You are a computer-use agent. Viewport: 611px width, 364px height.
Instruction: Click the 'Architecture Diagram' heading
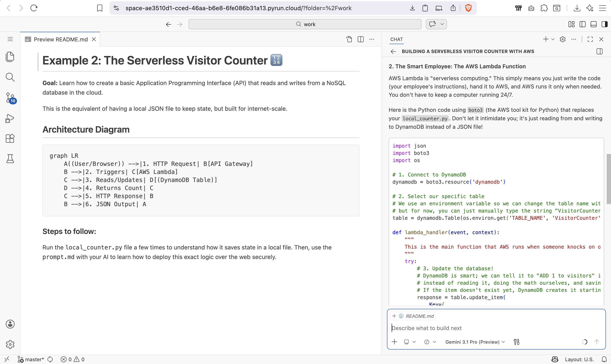86,130
